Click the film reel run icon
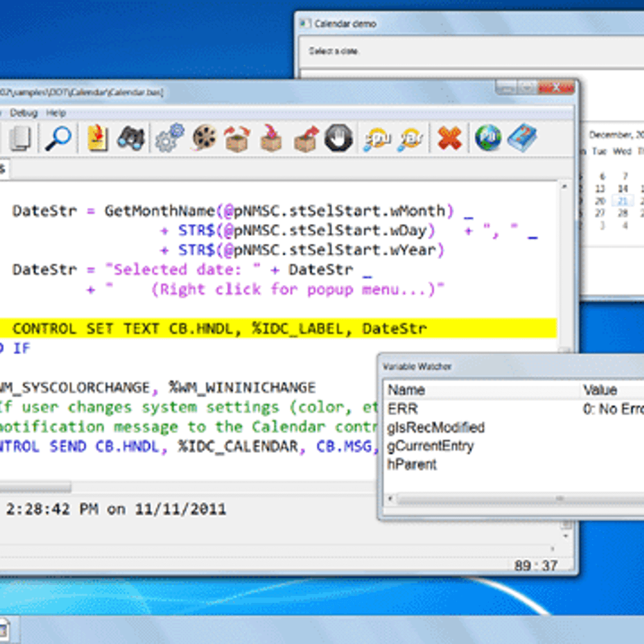644x644 pixels. [204, 138]
